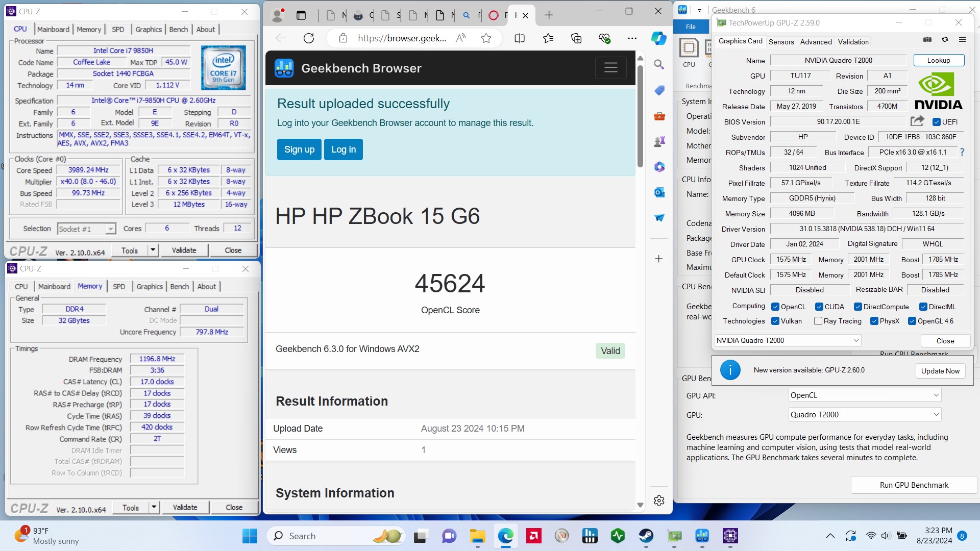The image size is (980, 551).
Task: Toggle the PhysX checkbox
Action: point(874,321)
